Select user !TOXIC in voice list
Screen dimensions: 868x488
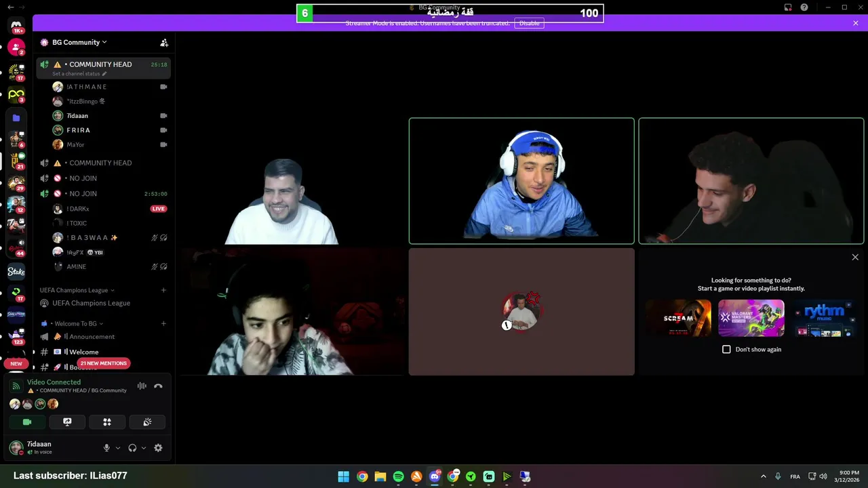tap(110, 223)
